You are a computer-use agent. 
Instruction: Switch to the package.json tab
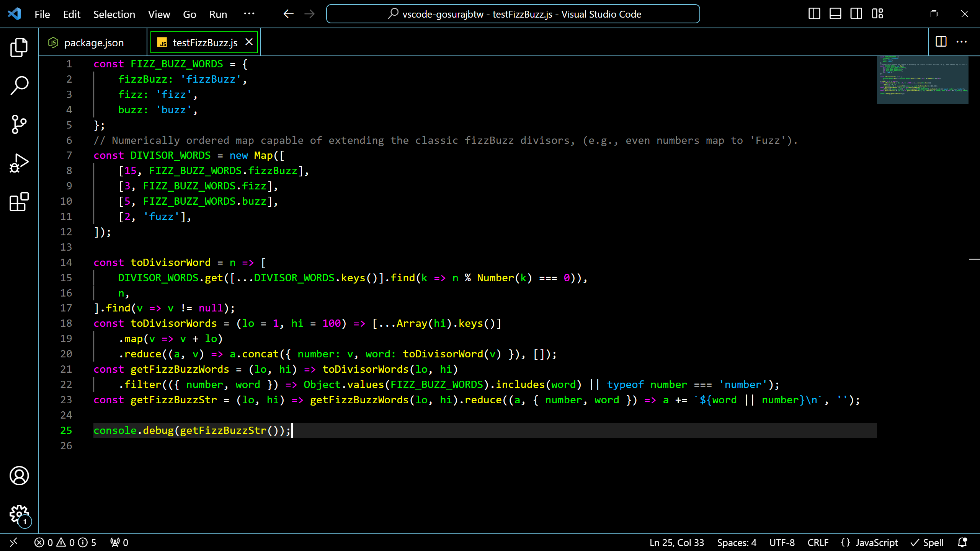coord(93,42)
